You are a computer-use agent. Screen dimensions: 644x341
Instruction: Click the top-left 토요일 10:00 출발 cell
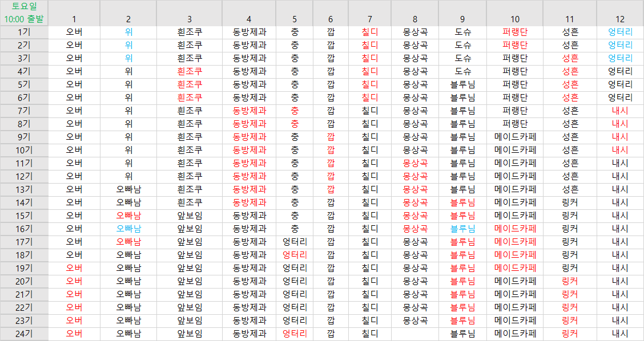point(24,13)
